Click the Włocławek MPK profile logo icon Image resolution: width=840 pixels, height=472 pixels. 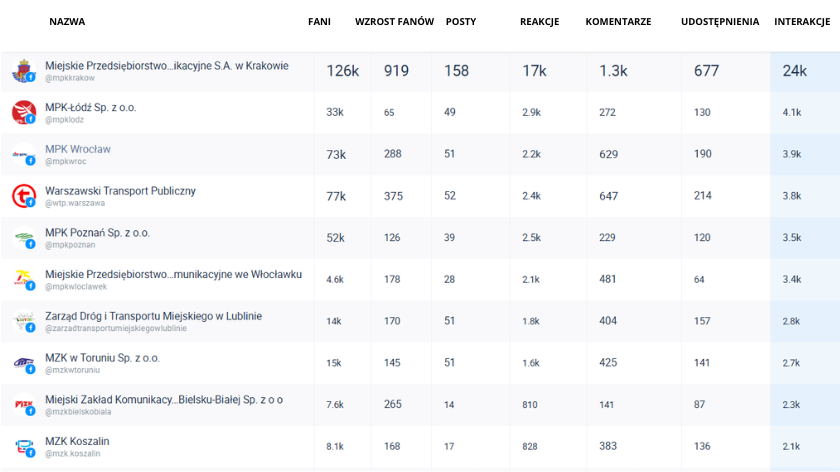(23, 279)
